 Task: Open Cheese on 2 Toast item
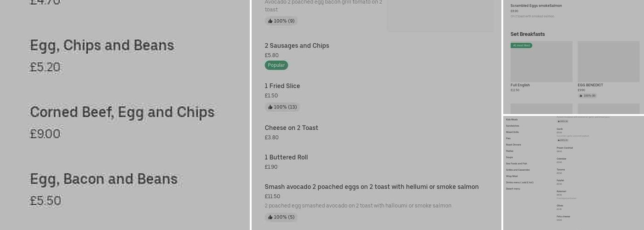pyautogui.click(x=291, y=128)
